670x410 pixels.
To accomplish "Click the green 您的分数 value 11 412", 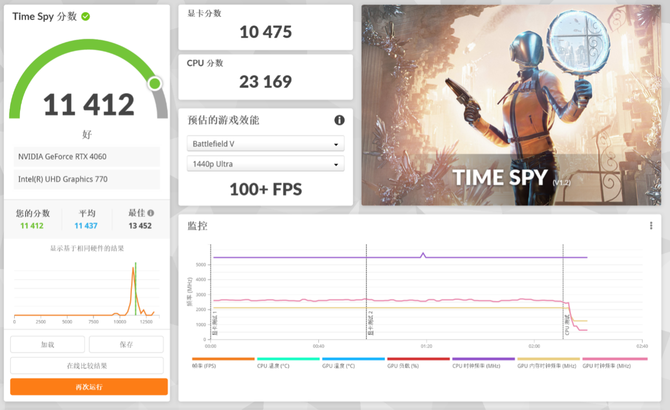I will 32,226.
